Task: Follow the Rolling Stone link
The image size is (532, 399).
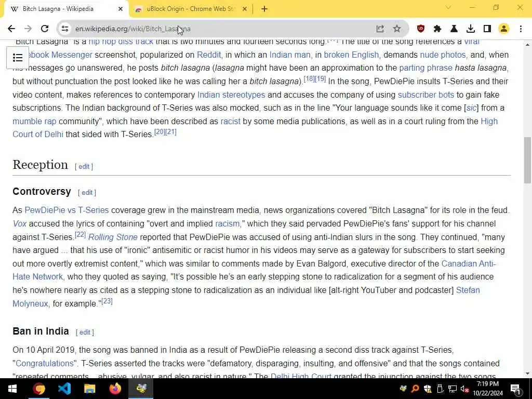Action: 113,237
